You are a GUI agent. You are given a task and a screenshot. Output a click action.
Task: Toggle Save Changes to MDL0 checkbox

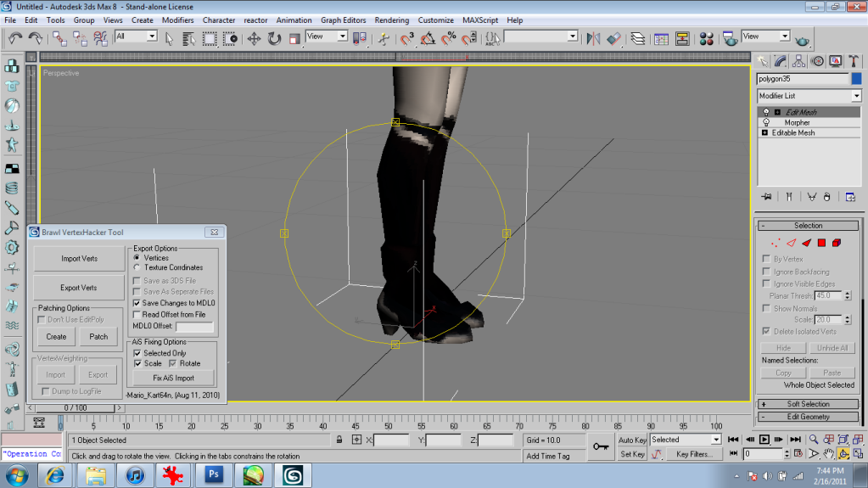click(137, 303)
